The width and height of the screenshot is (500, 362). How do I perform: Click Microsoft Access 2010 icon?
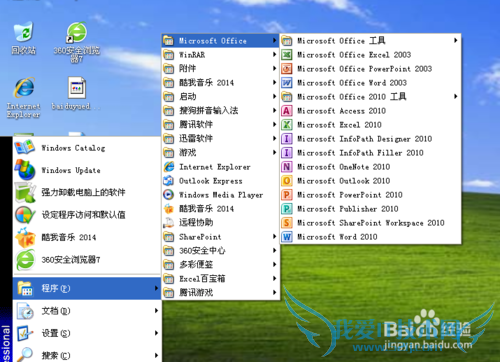[287, 111]
